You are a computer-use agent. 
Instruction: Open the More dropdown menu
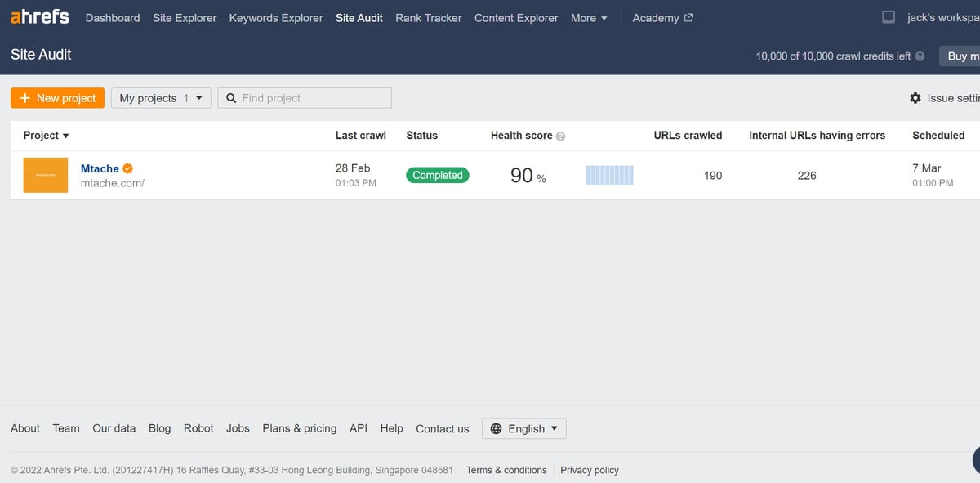pyautogui.click(x=589, y=18)
